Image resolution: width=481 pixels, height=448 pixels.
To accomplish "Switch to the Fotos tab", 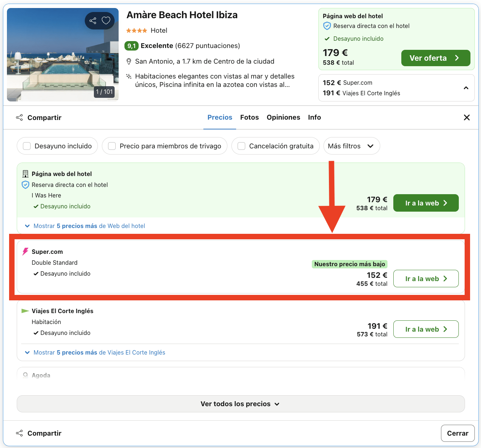I will (250, 117).
